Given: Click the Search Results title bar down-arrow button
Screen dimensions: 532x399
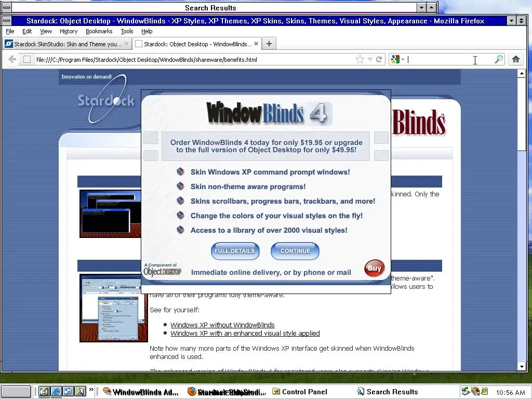Looking at the screenshot, I should pyautogui.click(x=421, y=7).
